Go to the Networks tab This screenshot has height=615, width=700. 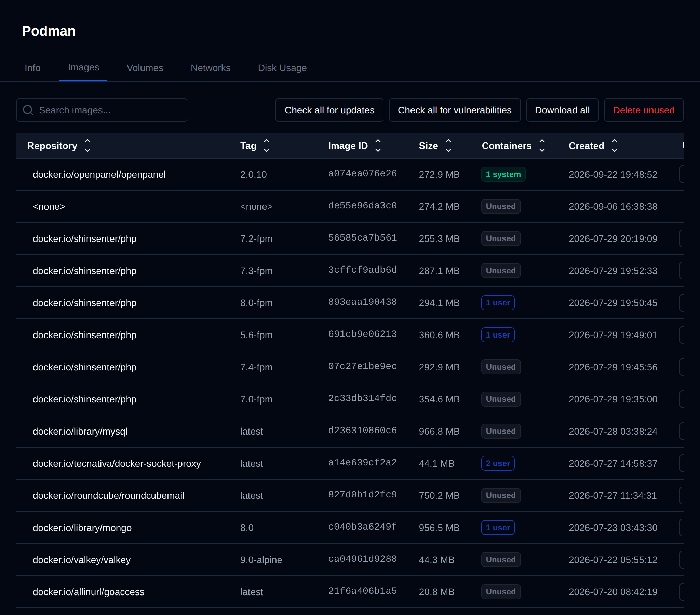(x=211, y=68)
